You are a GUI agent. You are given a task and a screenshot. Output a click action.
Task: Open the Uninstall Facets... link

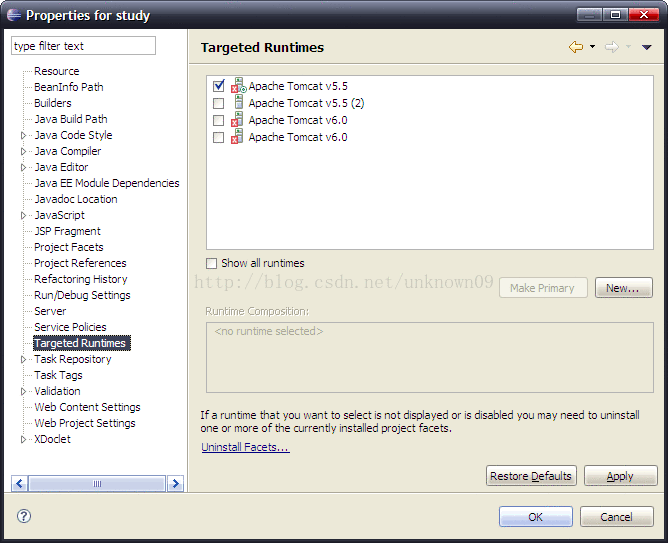coord(245,447)
